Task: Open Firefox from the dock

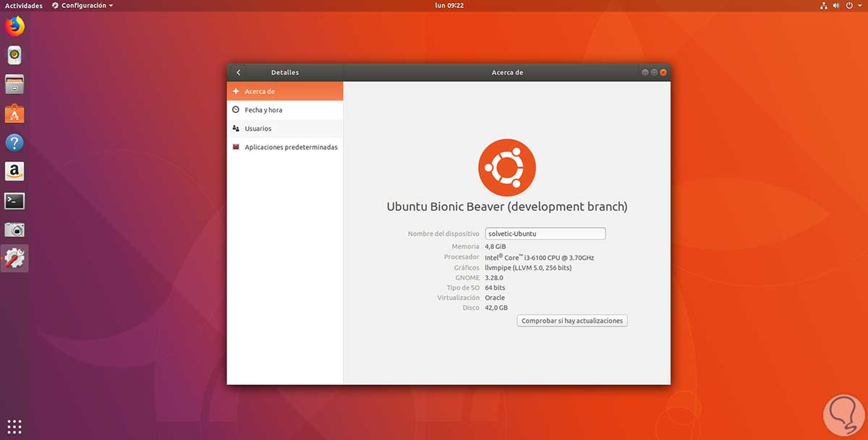Action: (x=14, y=25)
